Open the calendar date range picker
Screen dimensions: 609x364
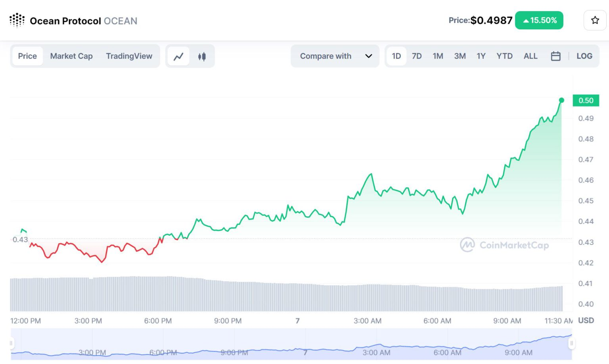[555, 56]
